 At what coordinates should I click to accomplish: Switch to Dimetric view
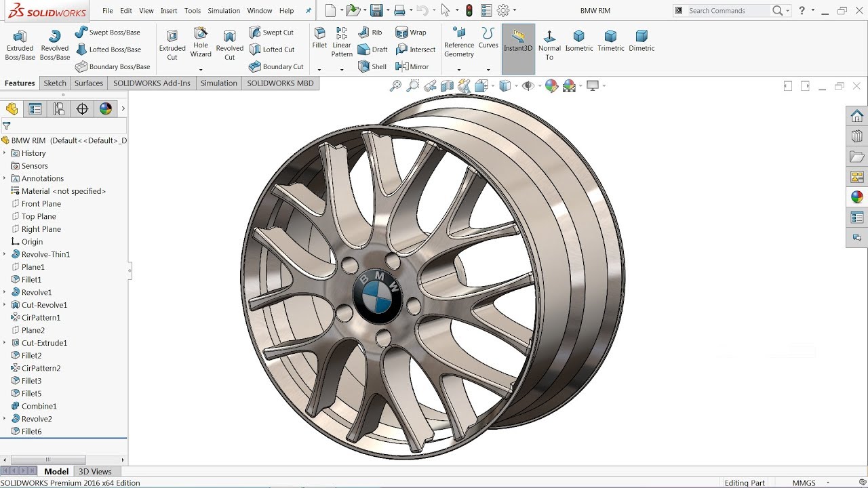click(642, 41)
